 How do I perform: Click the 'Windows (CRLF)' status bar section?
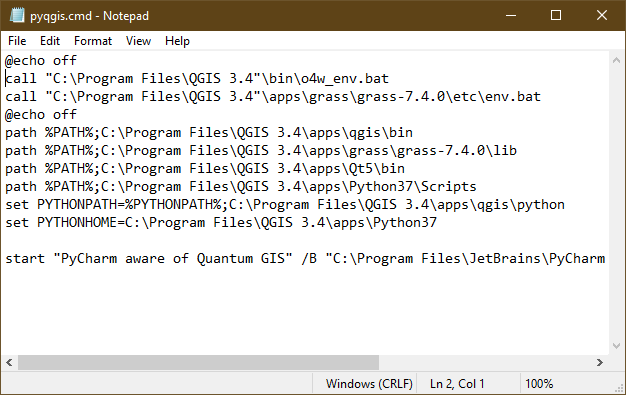click(369, 384)
